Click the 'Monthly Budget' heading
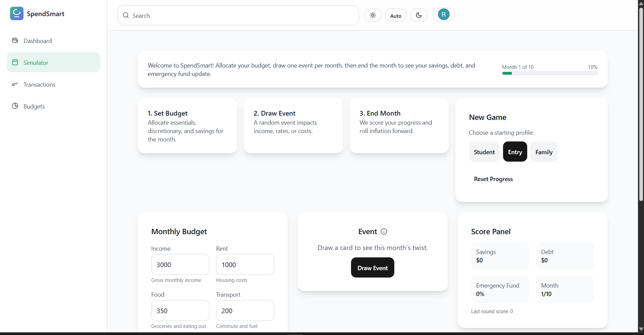644x335 pixels. click(x=179, y=232)
